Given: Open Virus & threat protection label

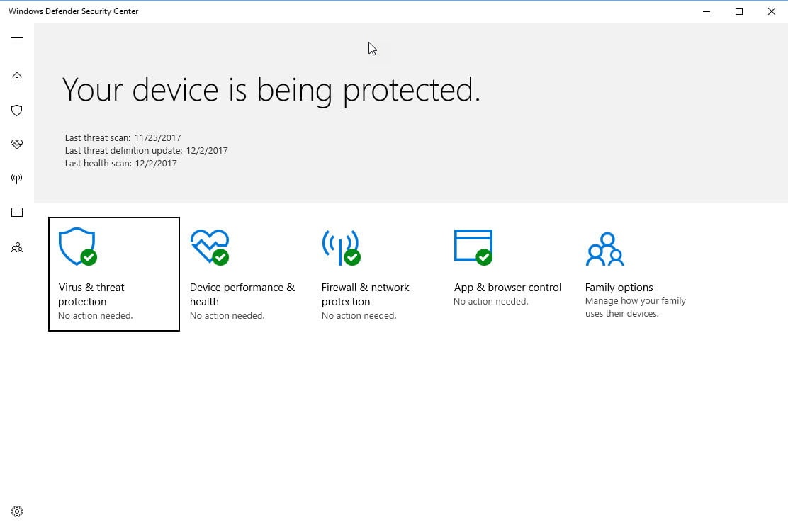Looking at the screenshot, I should [91, 294].
